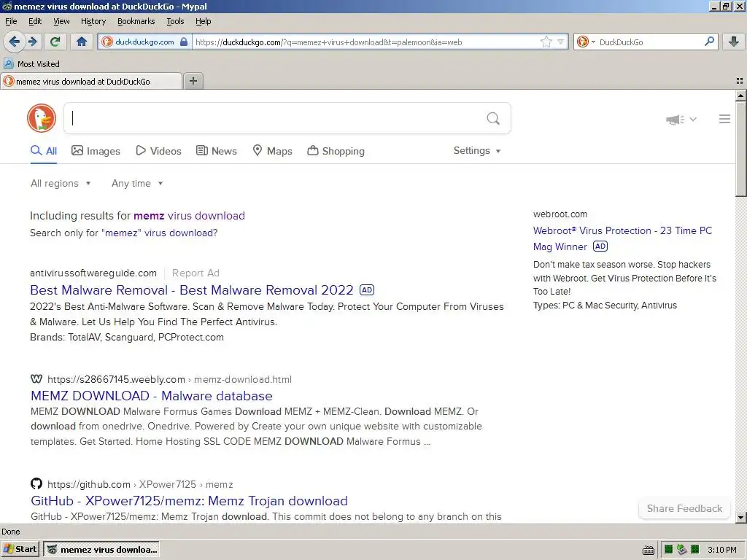
Task: Switch to Maps results
Action: pyautogui.click(x=272, y=151)
